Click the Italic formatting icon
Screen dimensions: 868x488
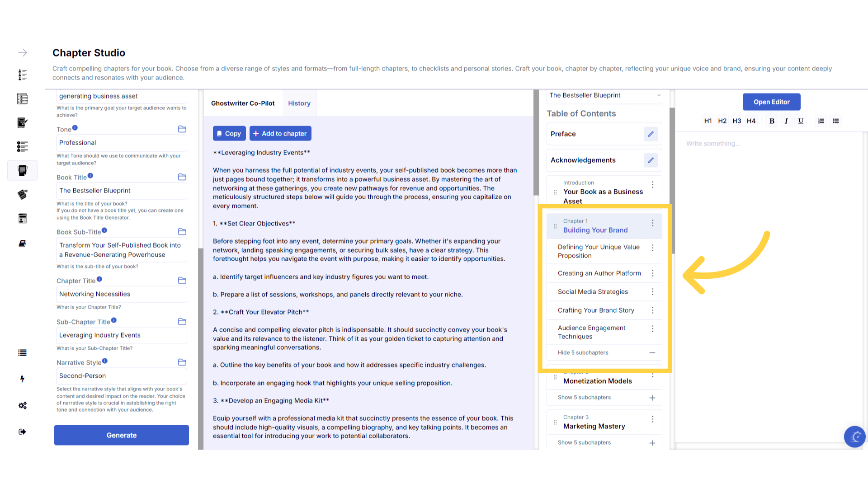click(x=786, y=121)
